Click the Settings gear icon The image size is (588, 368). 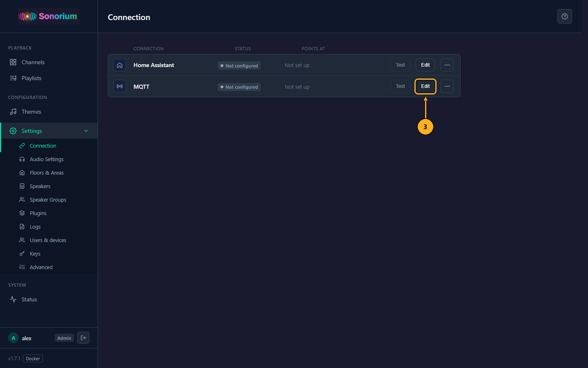[13, 131]
